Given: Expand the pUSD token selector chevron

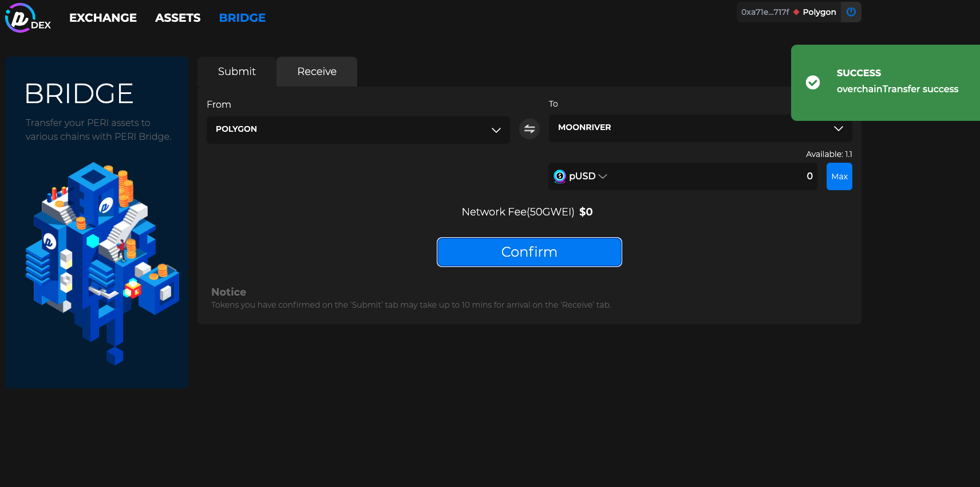Looking at the screenshot, I should (603, 176).
